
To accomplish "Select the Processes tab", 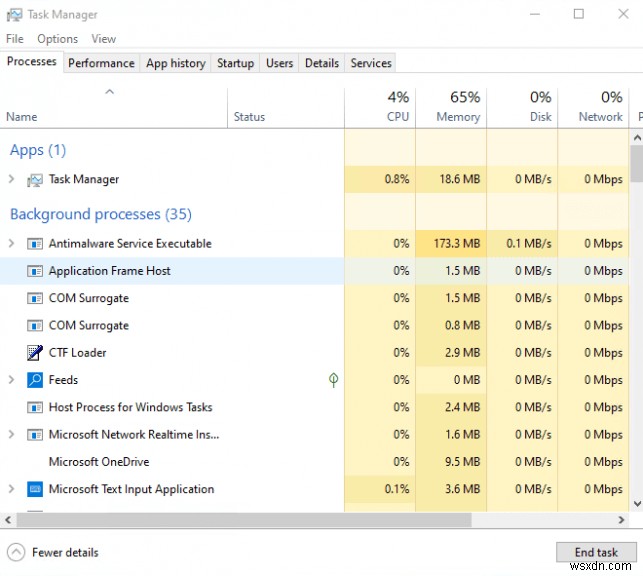I will click(x=32, y=61).
